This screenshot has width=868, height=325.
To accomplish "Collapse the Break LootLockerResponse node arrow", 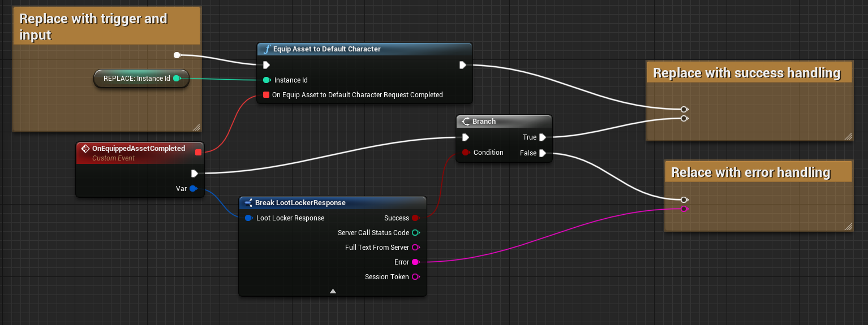I will coord(333,291).
